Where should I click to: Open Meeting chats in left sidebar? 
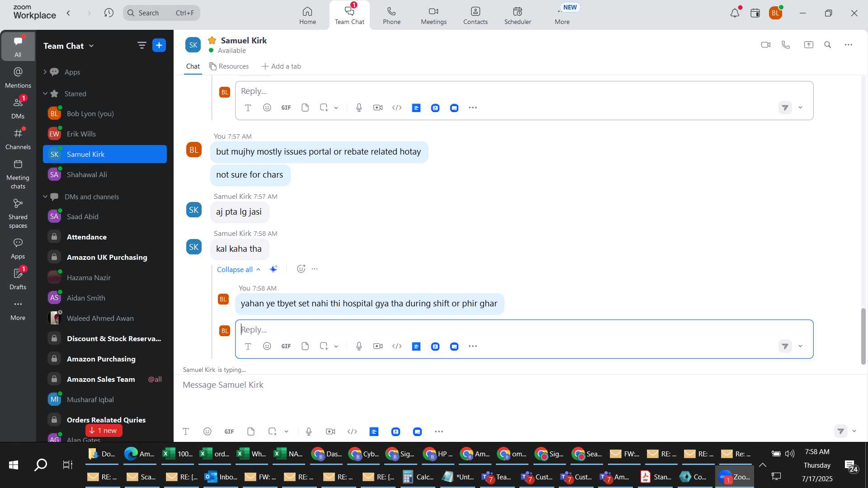pyautogui.click(x=18, y=174)
